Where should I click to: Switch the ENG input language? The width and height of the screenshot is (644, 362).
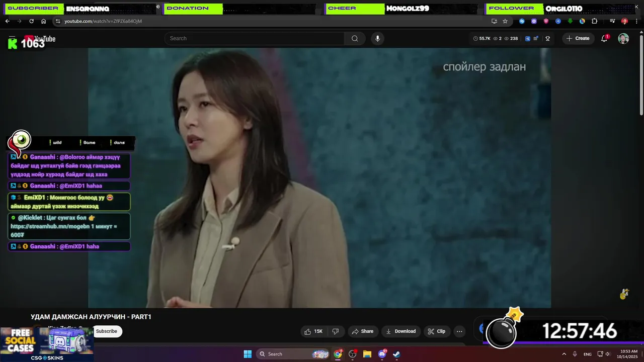(588, 354)
